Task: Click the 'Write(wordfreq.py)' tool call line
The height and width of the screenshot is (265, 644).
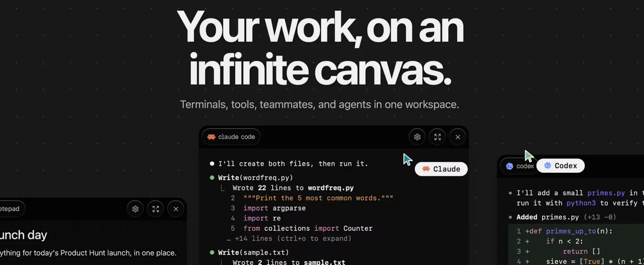Action: (255, 178)
